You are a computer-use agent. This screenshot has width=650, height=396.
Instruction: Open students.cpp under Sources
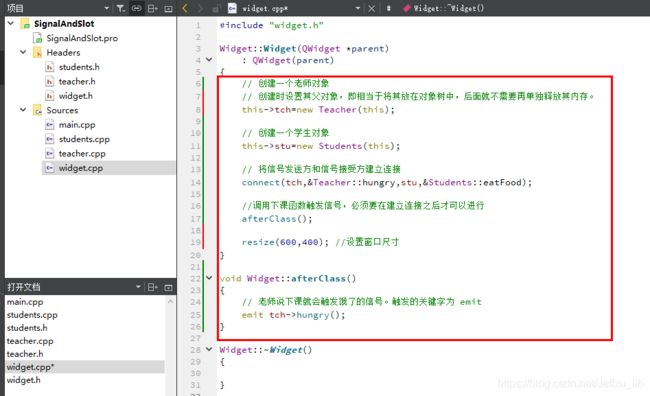coord(84,139)
